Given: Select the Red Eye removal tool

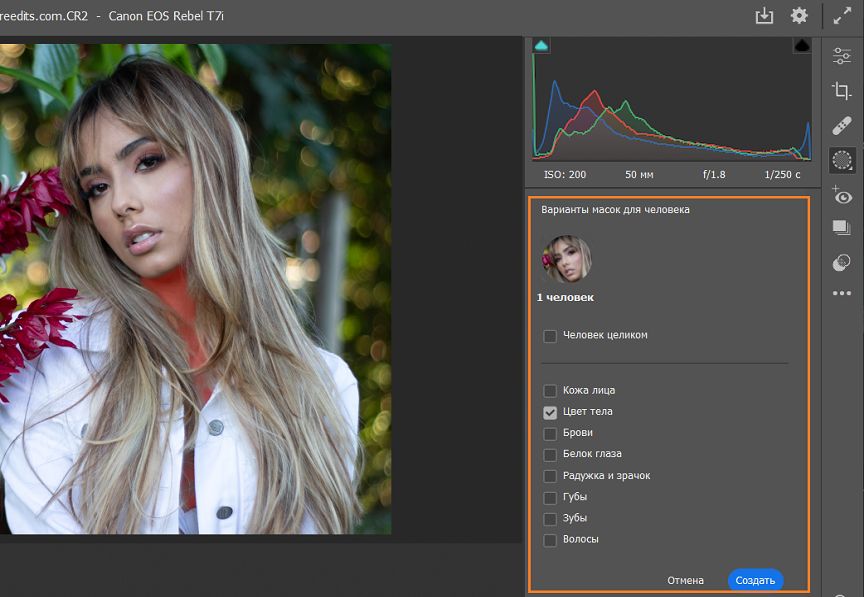Looking at the screenshot, I should 841,196.
